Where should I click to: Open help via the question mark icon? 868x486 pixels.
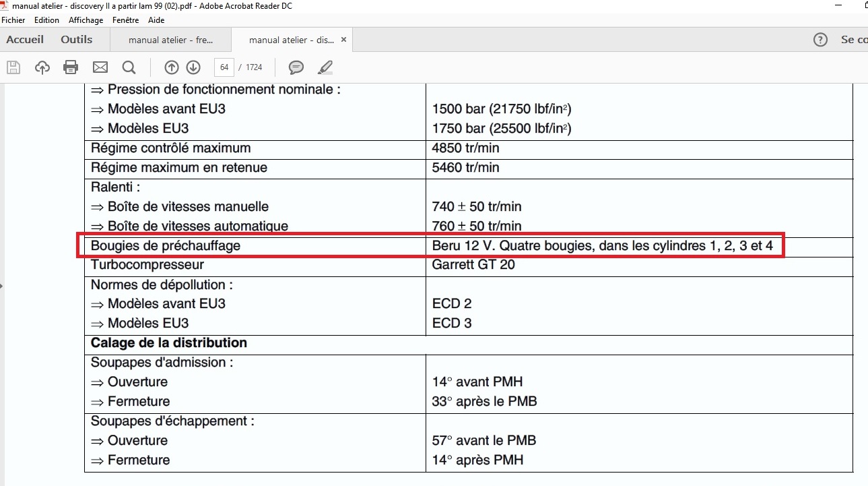pos(820,40)
